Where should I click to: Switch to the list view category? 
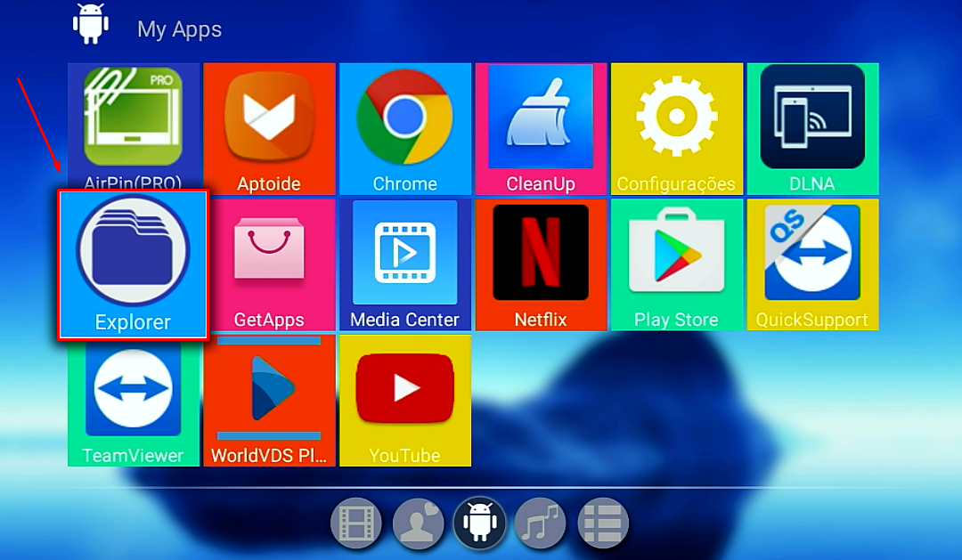coord(603,523)
